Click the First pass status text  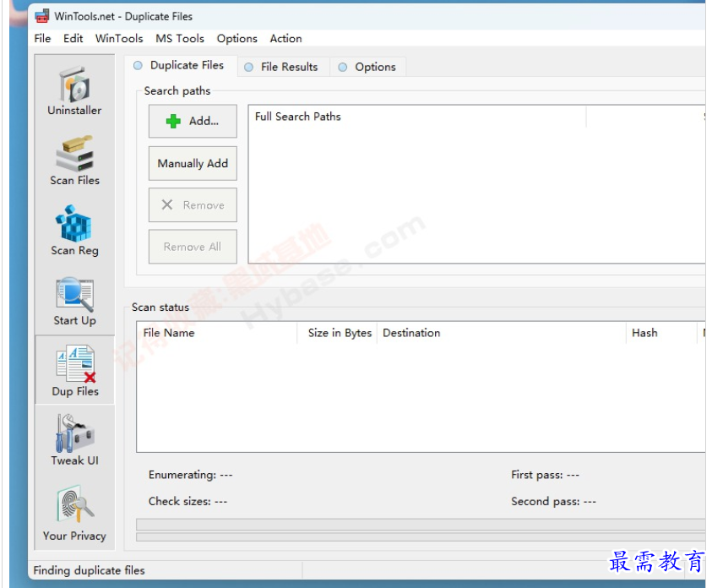tap(545, 475)
